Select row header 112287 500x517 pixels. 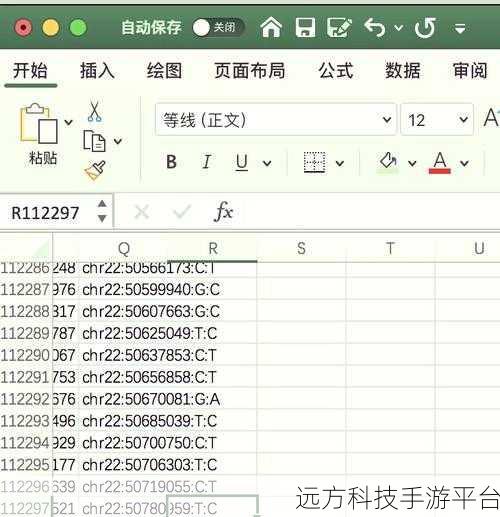(25, 289)
